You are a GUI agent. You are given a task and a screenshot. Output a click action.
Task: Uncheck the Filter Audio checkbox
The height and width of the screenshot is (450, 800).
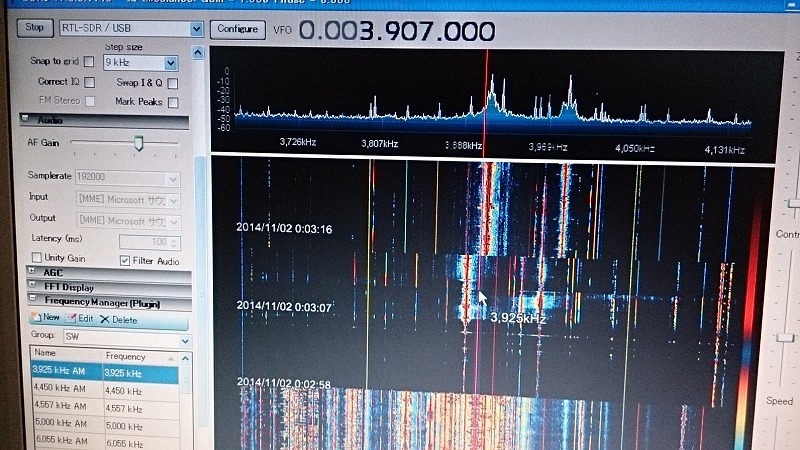[124, 260]
